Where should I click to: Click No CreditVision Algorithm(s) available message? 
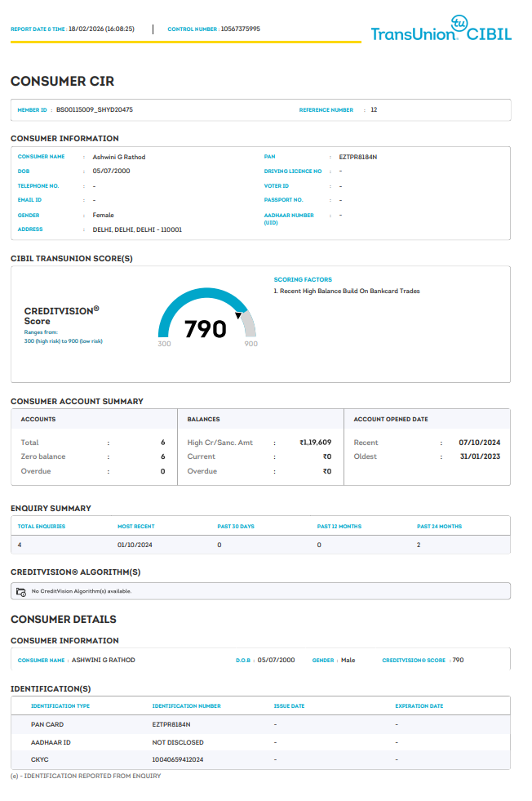tap(82, 591)
